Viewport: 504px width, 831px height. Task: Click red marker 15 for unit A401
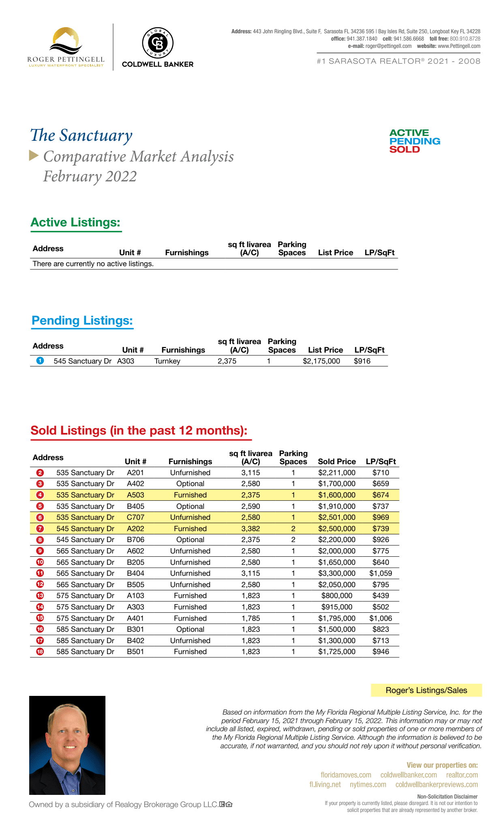coord(40,618)
